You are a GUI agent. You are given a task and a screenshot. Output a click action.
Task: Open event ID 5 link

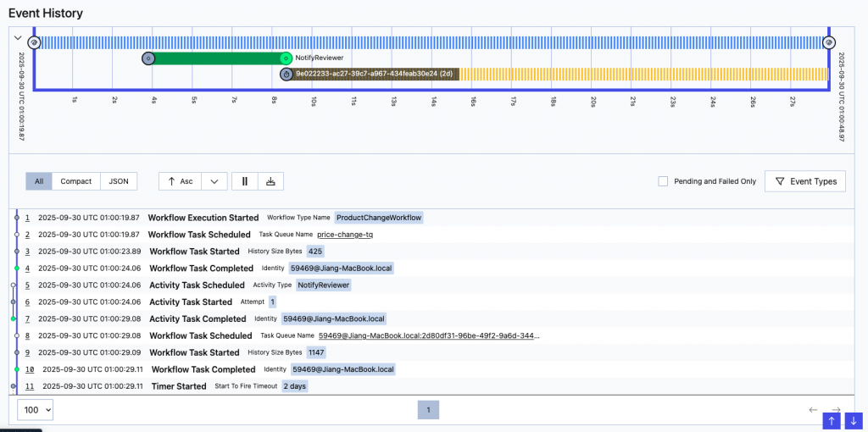pos(28,285)
